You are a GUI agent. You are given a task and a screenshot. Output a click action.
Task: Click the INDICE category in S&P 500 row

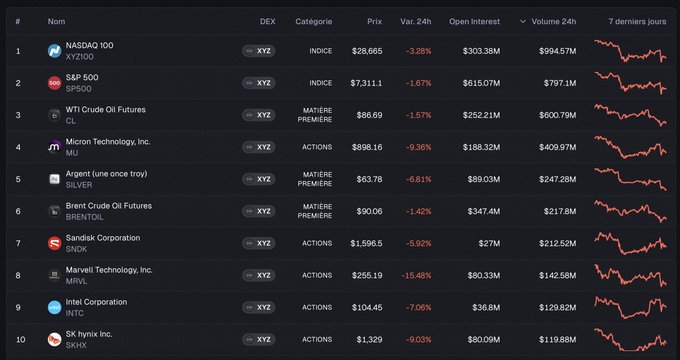pos(320,83)
